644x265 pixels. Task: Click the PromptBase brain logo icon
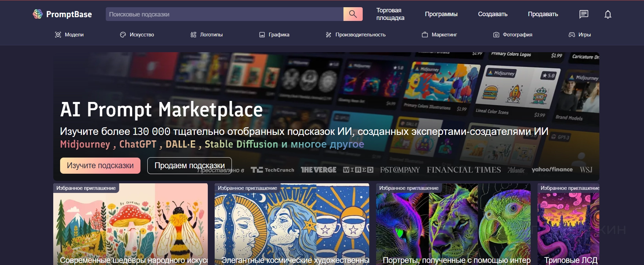[x=37, y=14]
